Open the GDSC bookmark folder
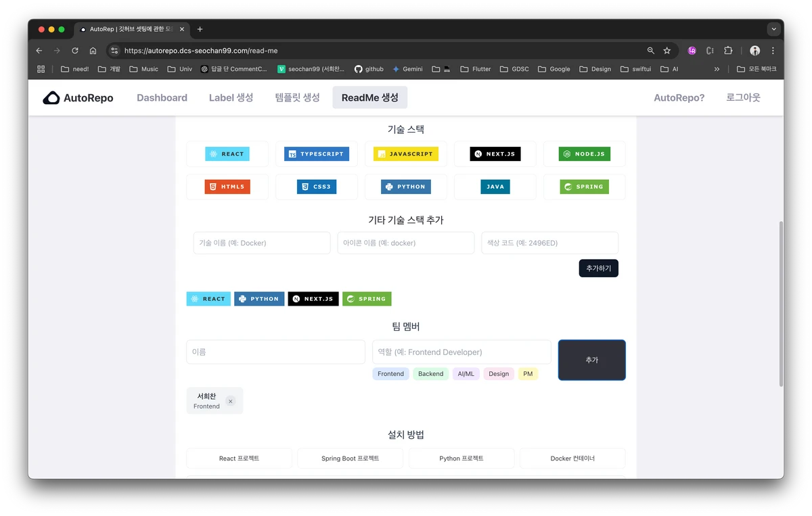Screen dimensions: 812x516 (514, 69)
